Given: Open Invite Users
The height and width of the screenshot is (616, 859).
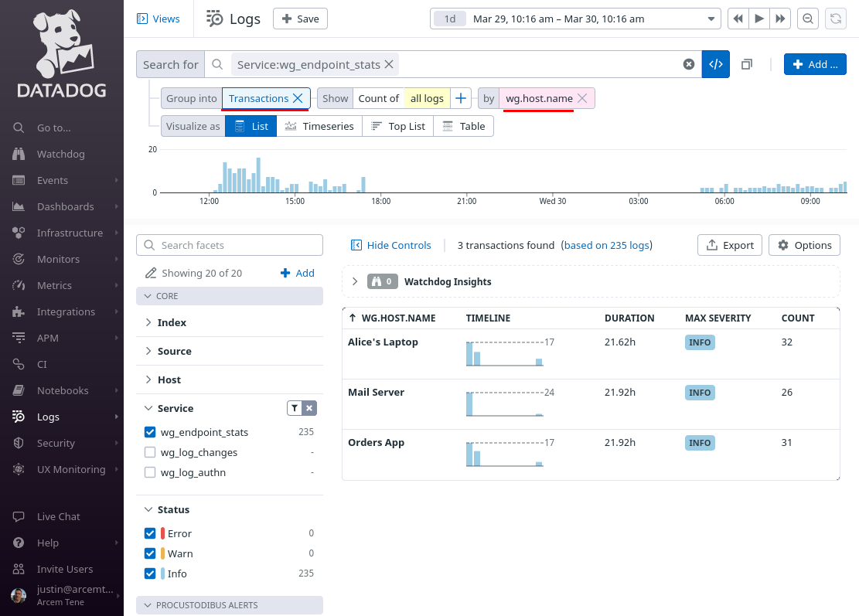Looking at the screenshot, I should tap(65, 569).
